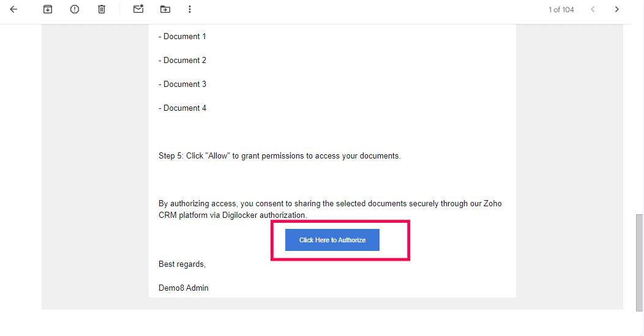Click the Step 5 Allow instruction text
This screenshot has height=336, width=644.
[x=280, y=155]
